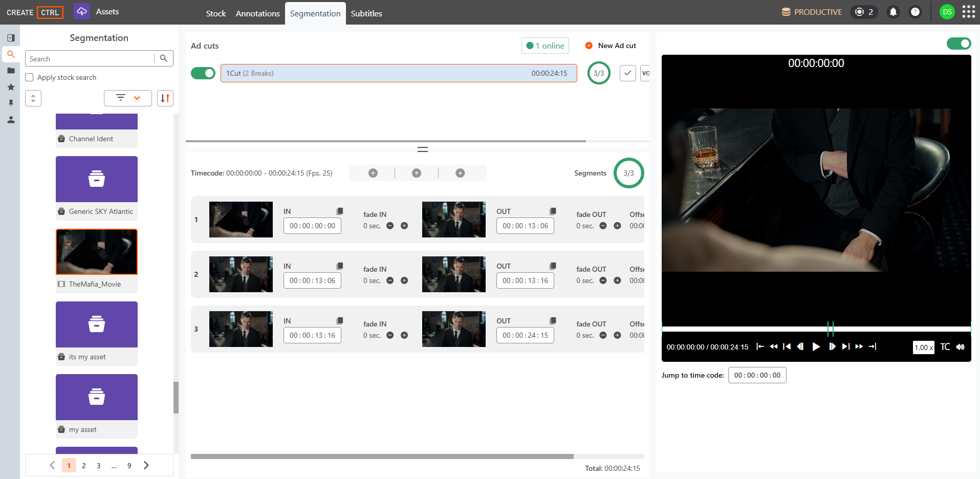This screenshot has height=479, width=980.
Task: Open the user icon in left sidebar
Action: click(x=11, y=120)
